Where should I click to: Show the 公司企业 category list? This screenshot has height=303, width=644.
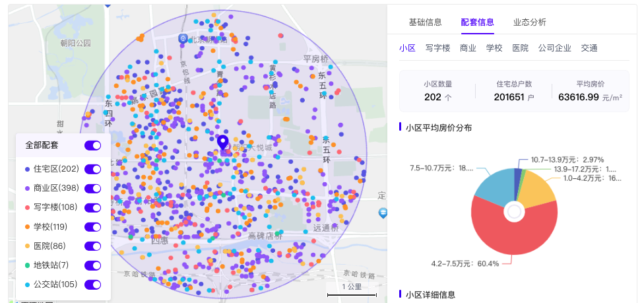tap(554, 48)
